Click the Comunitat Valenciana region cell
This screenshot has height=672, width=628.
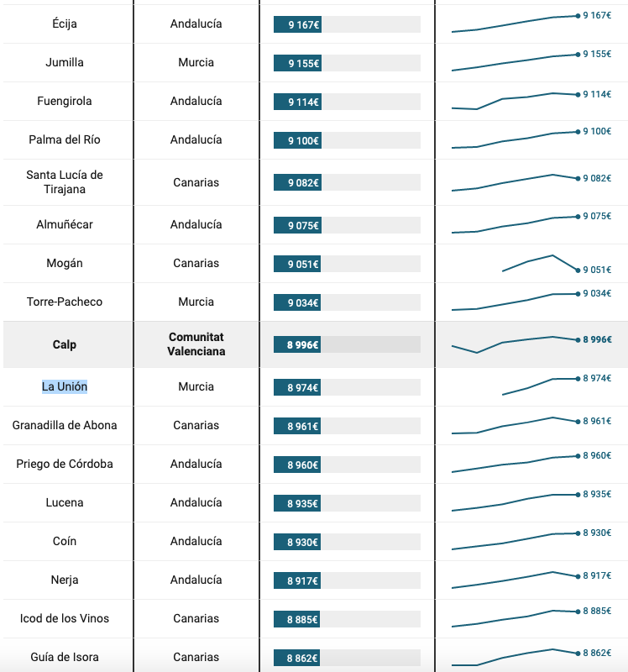[x=196, y=344]
